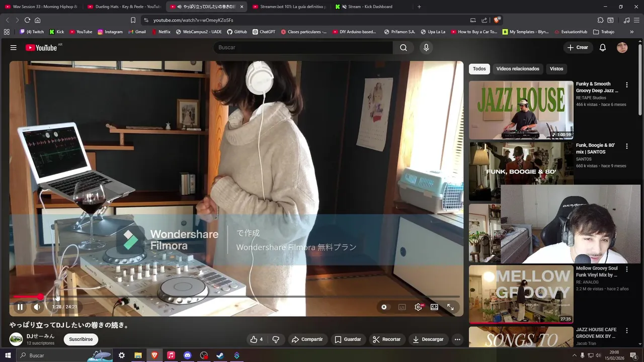
Task: Select the Vistos filter chip
Action: [556, 69]
